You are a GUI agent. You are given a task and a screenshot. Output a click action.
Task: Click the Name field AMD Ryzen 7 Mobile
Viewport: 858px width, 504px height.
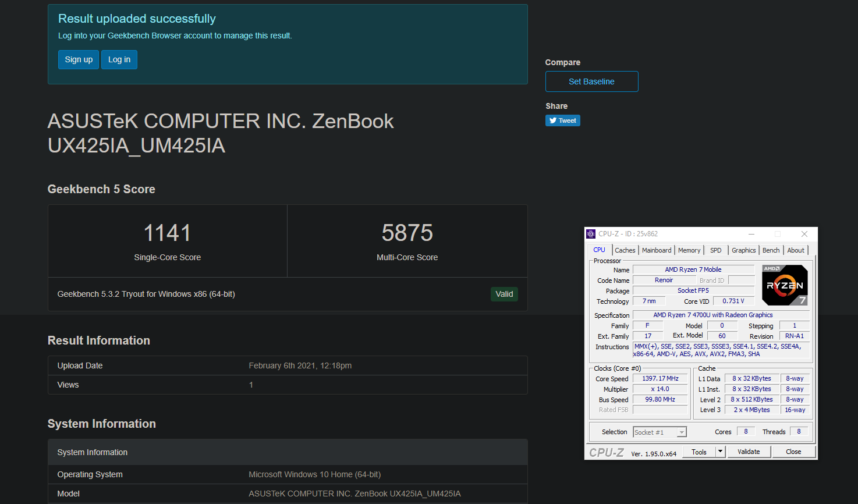point(693,269)
